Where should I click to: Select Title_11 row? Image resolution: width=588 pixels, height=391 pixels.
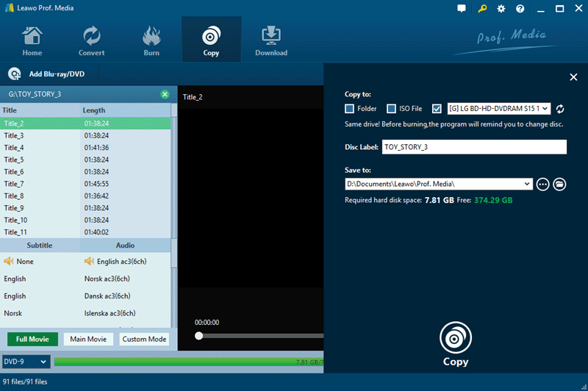(x=85, y=232)
